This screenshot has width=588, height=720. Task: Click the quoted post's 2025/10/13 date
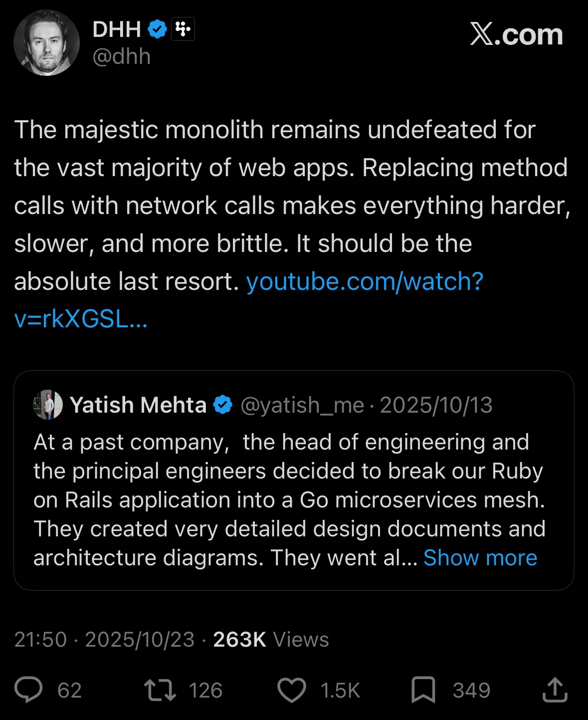click(x=436, y=405)
